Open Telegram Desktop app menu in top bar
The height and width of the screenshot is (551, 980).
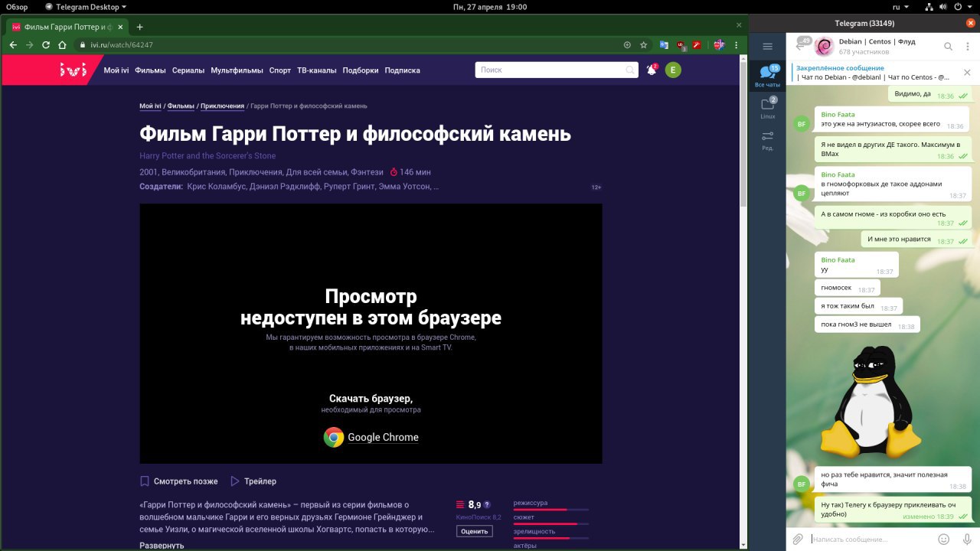86,6
